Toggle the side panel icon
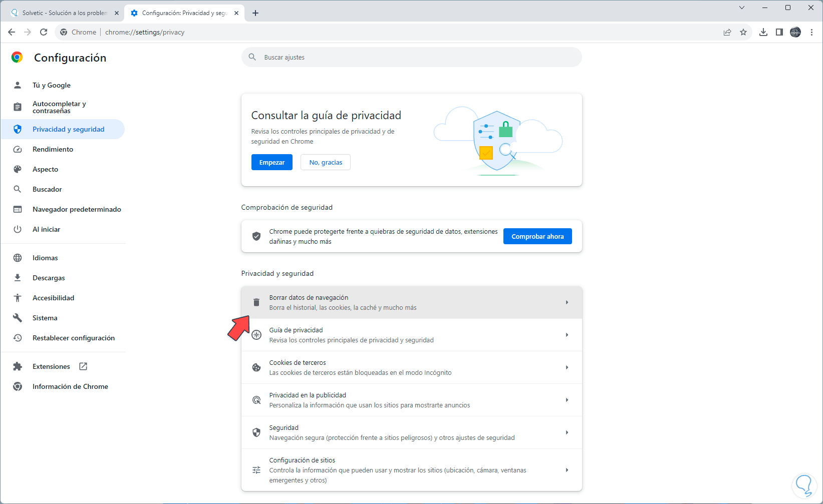 click(779, 32)
